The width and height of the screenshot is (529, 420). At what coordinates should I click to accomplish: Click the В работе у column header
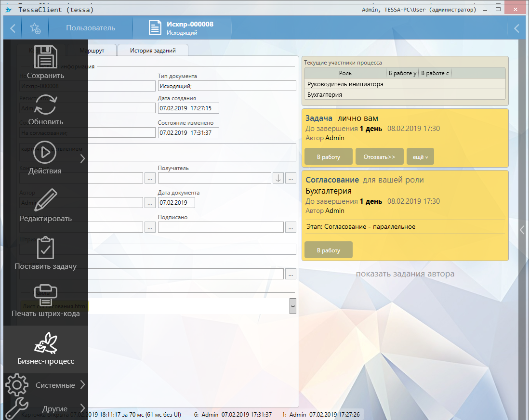click(x=402, y=73)
